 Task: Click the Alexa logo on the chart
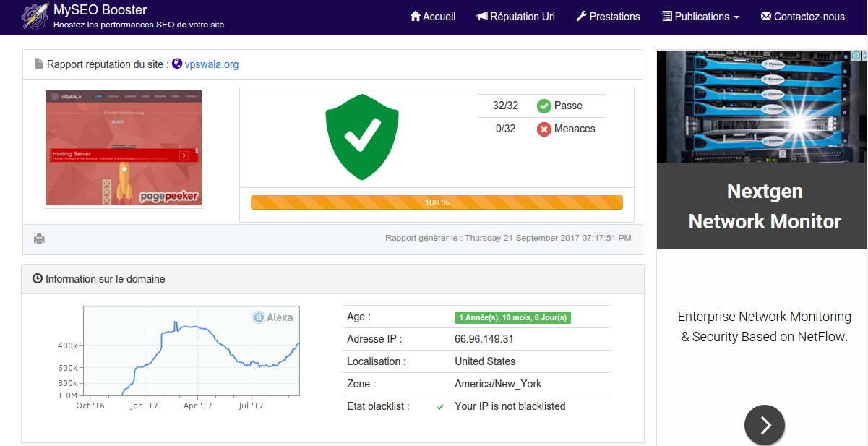tap(272, 317)
